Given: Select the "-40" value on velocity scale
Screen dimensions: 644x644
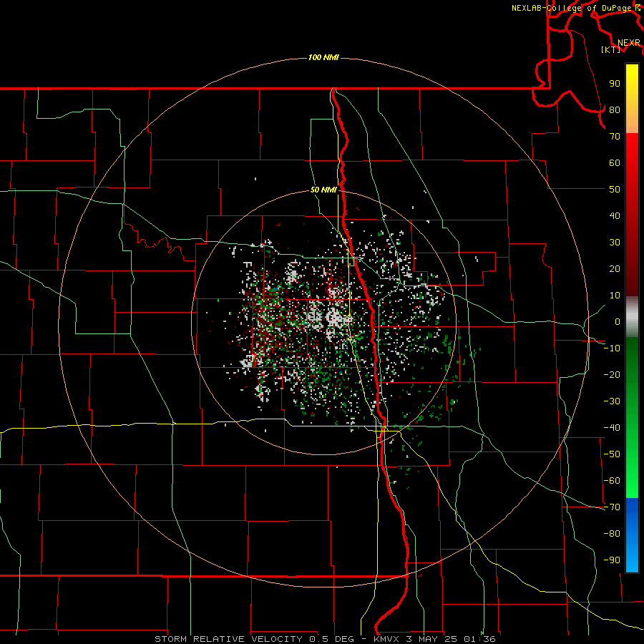Looking at the screenshot, I should [x=612, y=428].
